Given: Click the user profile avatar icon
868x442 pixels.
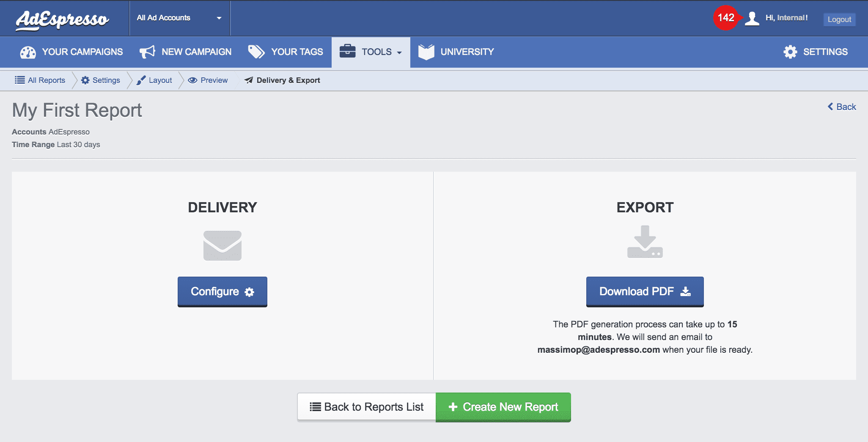Looking at the screenshot, I should coord(752,18).
